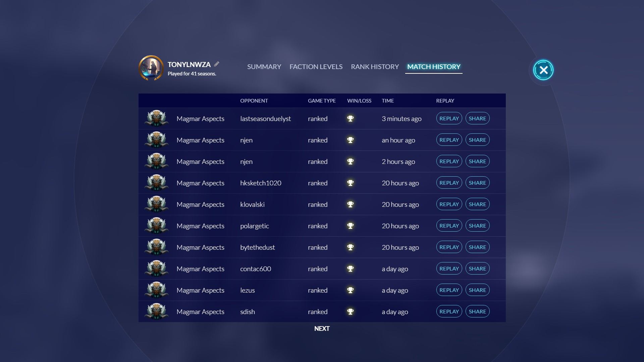644x362 pixels.
Task: Watch replay of lastseasonduelyst match
Action: (x=449, y=119)
